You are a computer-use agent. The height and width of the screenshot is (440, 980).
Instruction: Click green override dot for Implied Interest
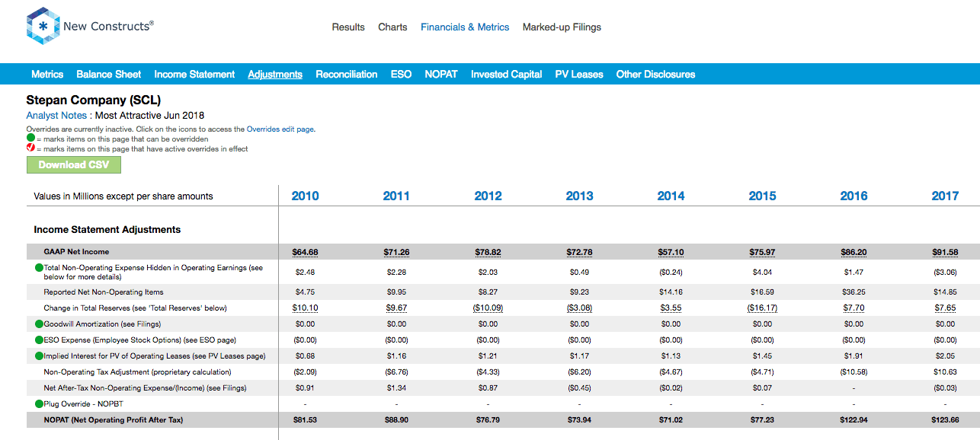coord(39,356)
